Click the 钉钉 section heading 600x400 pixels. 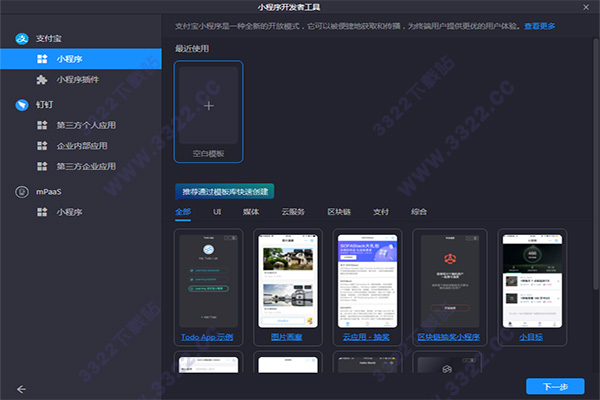pyautogui.click(x=44, y=104)
